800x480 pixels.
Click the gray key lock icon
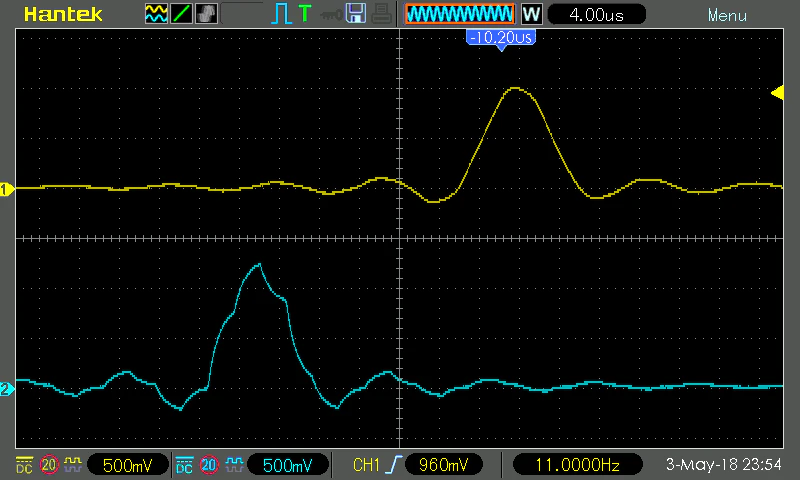[x=331, y=15]
